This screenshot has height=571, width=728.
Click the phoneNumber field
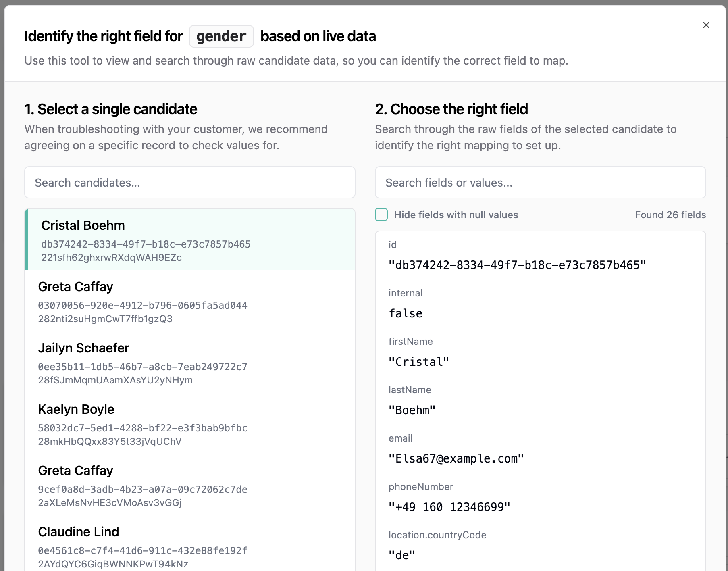point(540,498)
